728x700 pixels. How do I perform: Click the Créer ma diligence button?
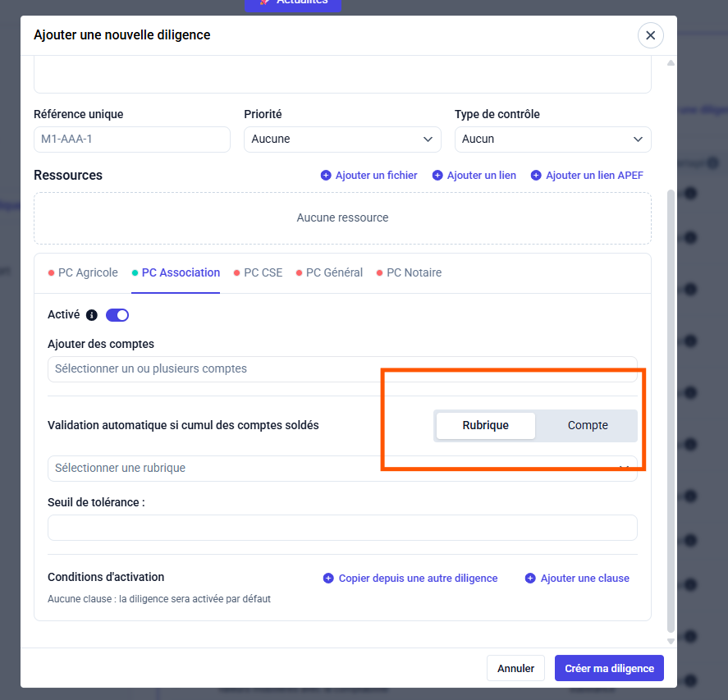point(608,669)
